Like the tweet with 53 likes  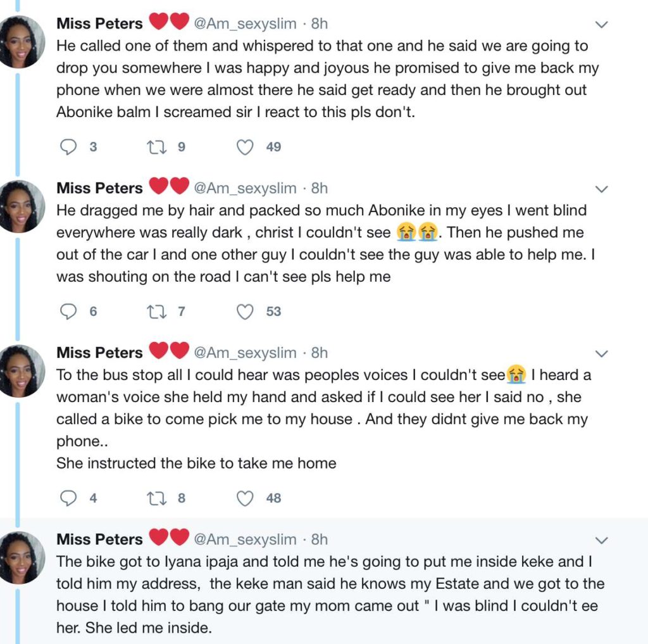245,312
